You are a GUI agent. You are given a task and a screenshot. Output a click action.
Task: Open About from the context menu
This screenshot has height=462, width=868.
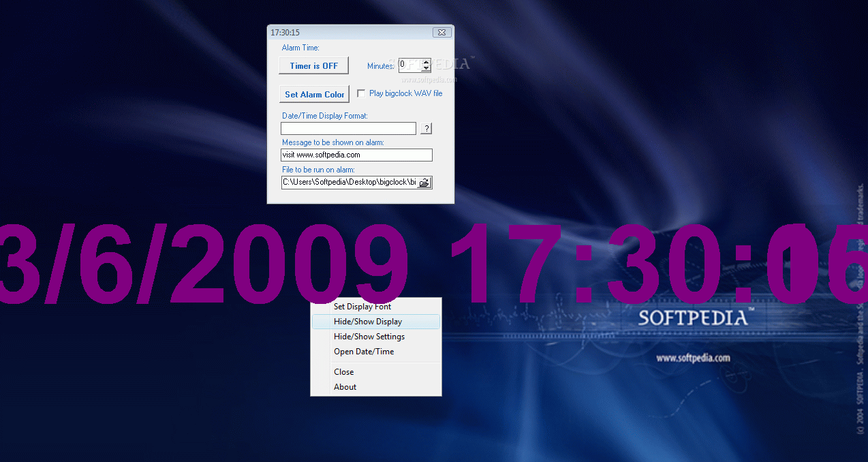point(376,387)
